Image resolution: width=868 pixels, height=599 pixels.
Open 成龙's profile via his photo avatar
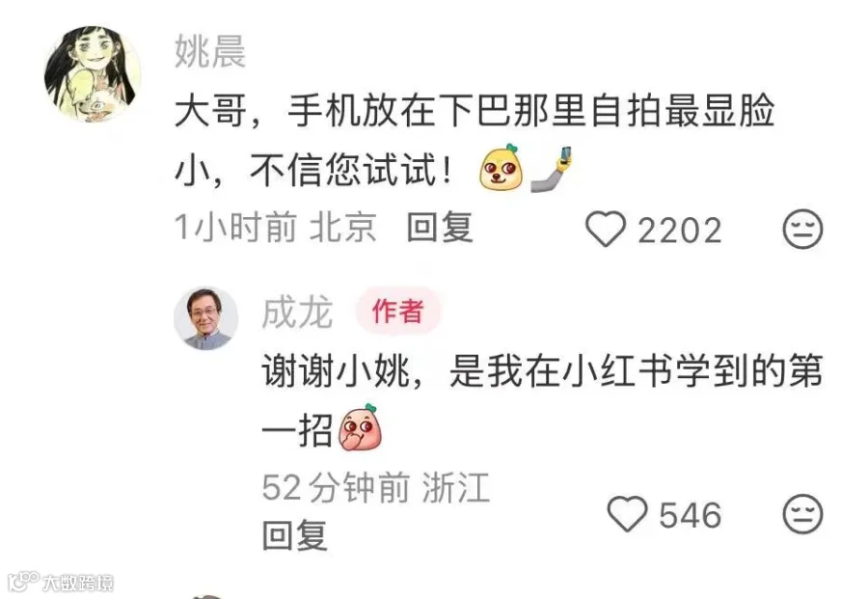click(205, 317)
